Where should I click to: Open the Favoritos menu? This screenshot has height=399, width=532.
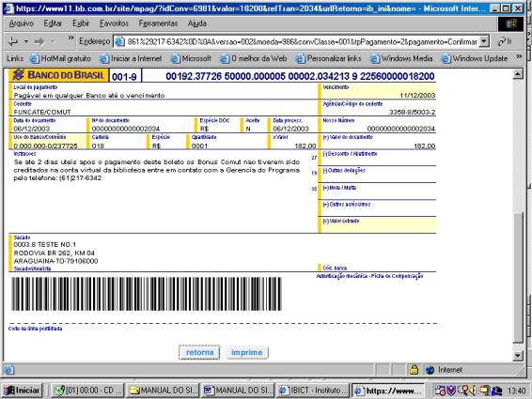pyautogui.click(x=114, y=23)
